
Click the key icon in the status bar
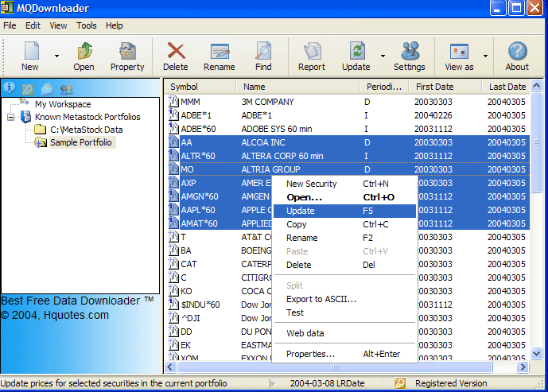point(400,383)
